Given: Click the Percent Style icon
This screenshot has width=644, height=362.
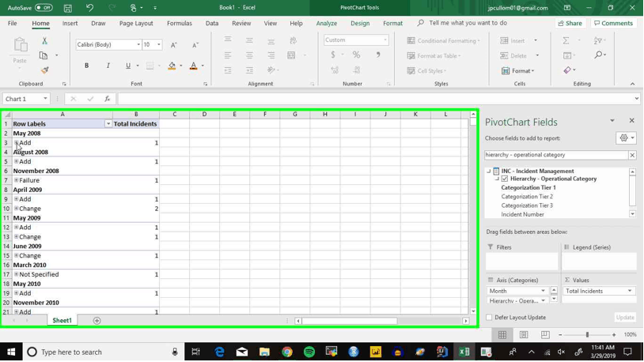Looking at the screenshot, I should point(356,55).
